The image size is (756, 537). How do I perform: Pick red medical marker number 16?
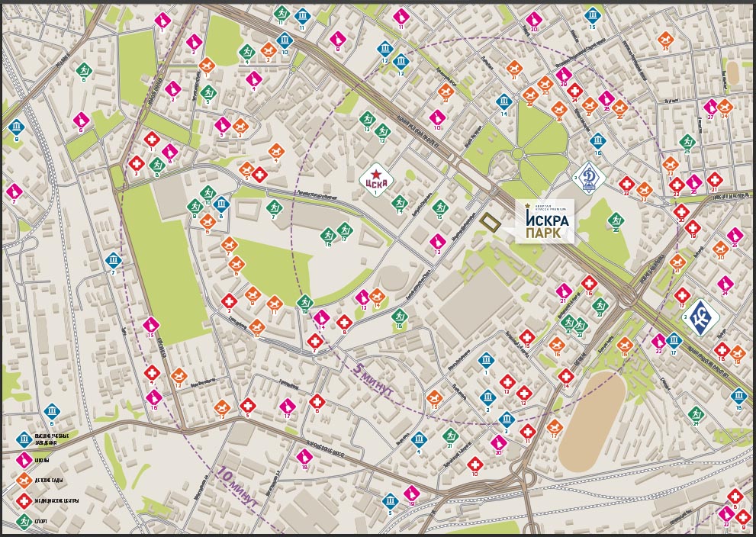pos(589,283)
